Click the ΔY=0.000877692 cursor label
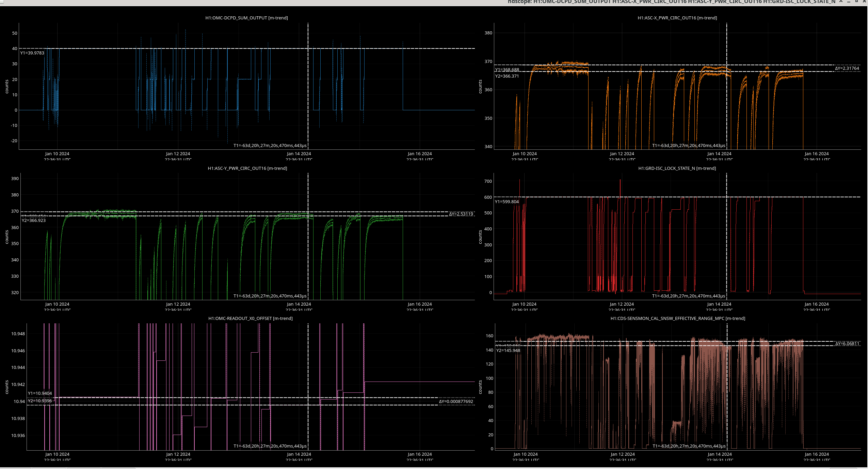This screenshot has height=469, width=868. tap(455, 402)
